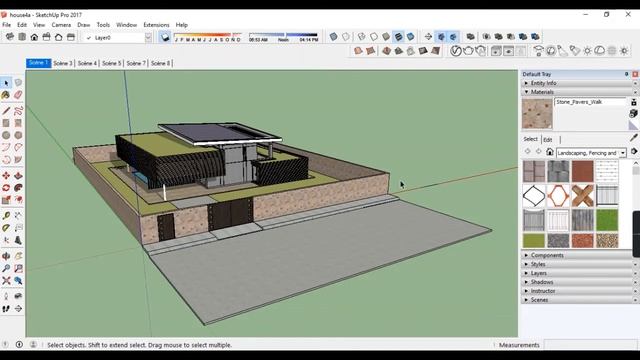This screenshot has height=360, width=640.
Task: Select the Polygon tool
Action: point(18,135)
